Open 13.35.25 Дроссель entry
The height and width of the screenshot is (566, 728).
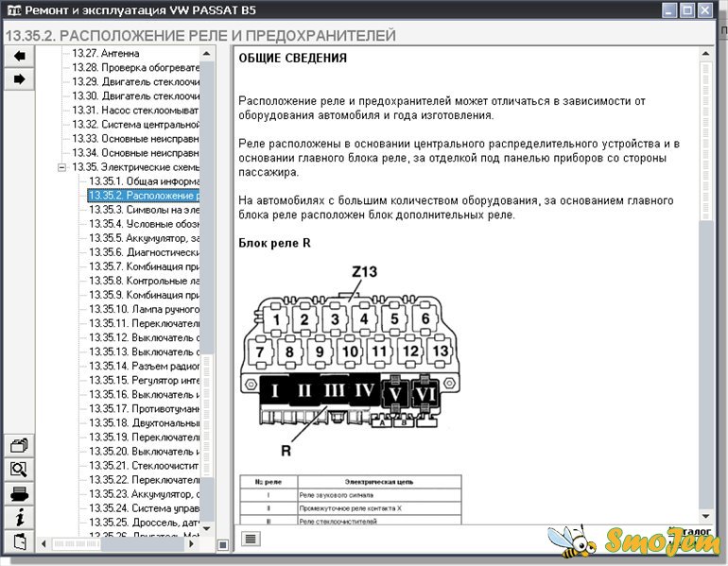coord(144,523)
